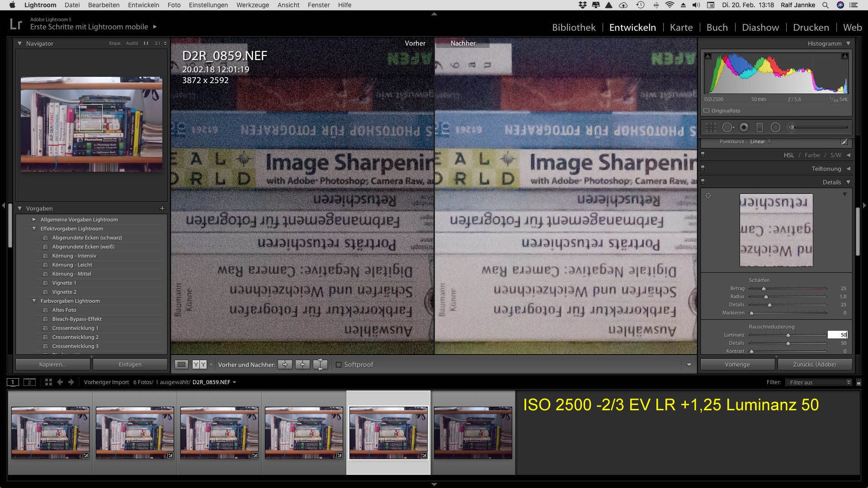The height and width of the screenshot is (488, 868).
Task: Copy After settings to Before
Action: tap(302, 365)
